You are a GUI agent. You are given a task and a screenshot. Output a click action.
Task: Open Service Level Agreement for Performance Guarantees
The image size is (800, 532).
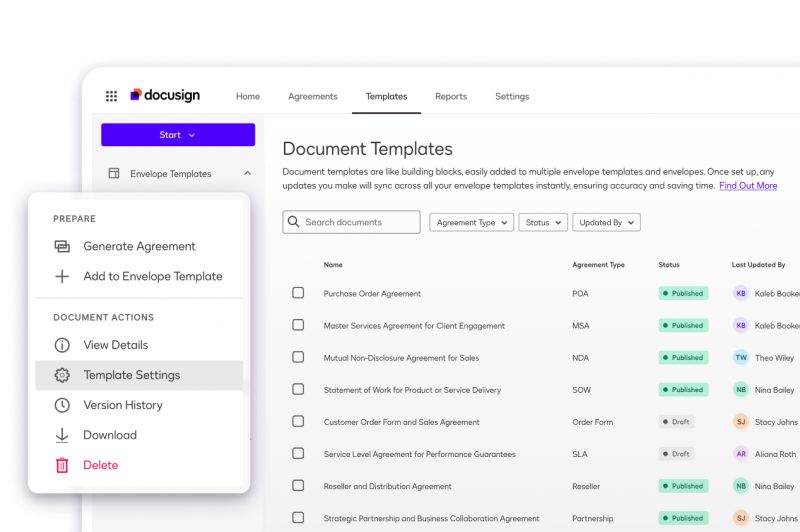[x=419, y=454]
